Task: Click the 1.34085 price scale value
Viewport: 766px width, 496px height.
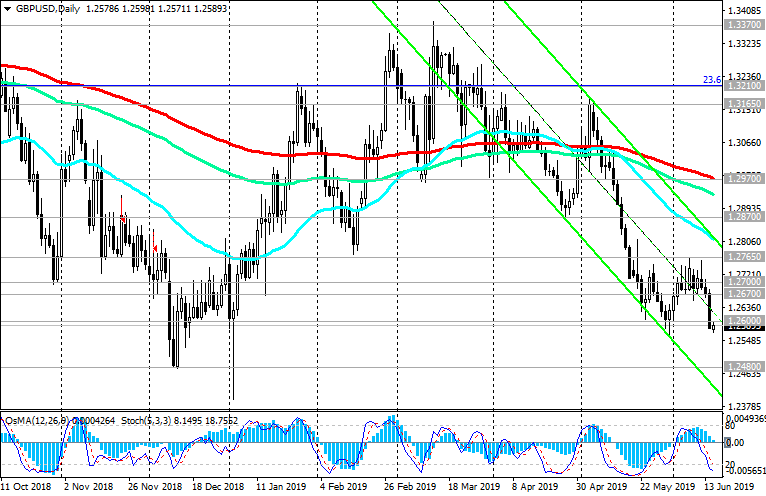Action: [745, 11]
